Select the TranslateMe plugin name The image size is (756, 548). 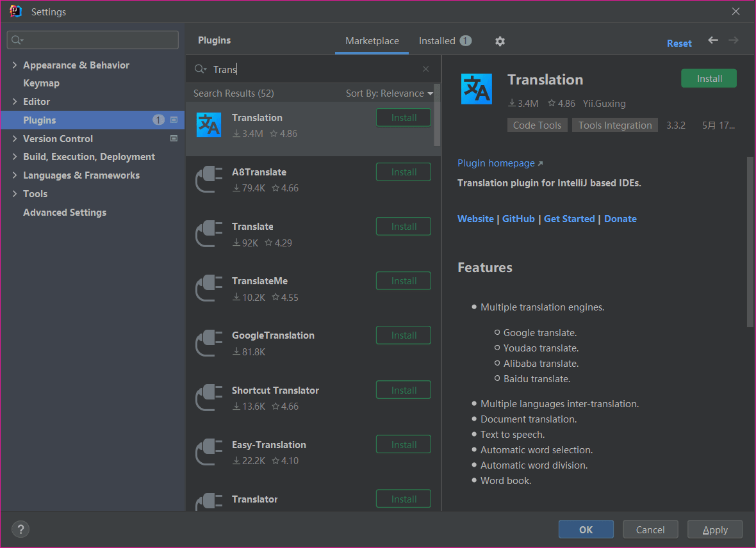point(260,281)
